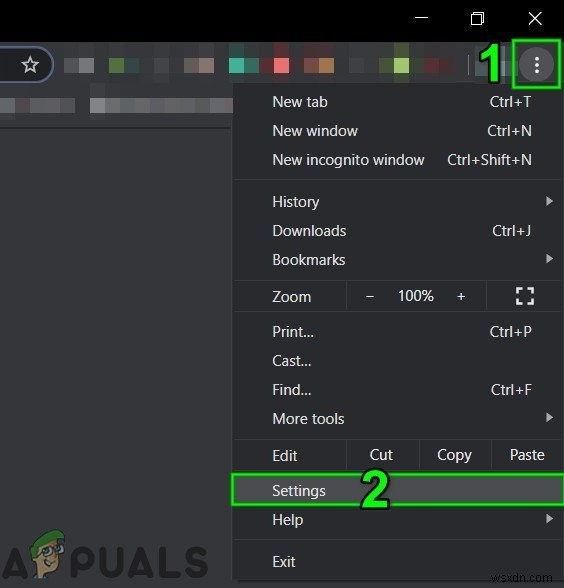Expand the More tools submenu arrow
The image size is (564, 588).
click(549, 417)
